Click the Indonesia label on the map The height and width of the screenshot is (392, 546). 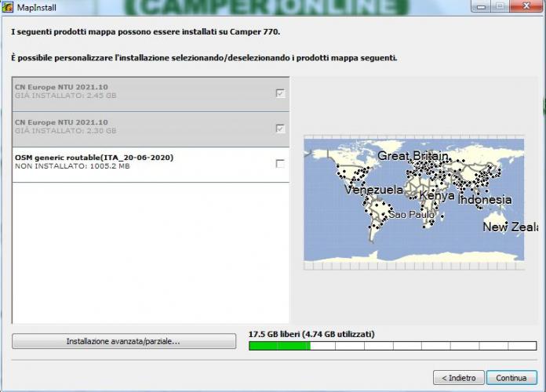click(485, 200)
